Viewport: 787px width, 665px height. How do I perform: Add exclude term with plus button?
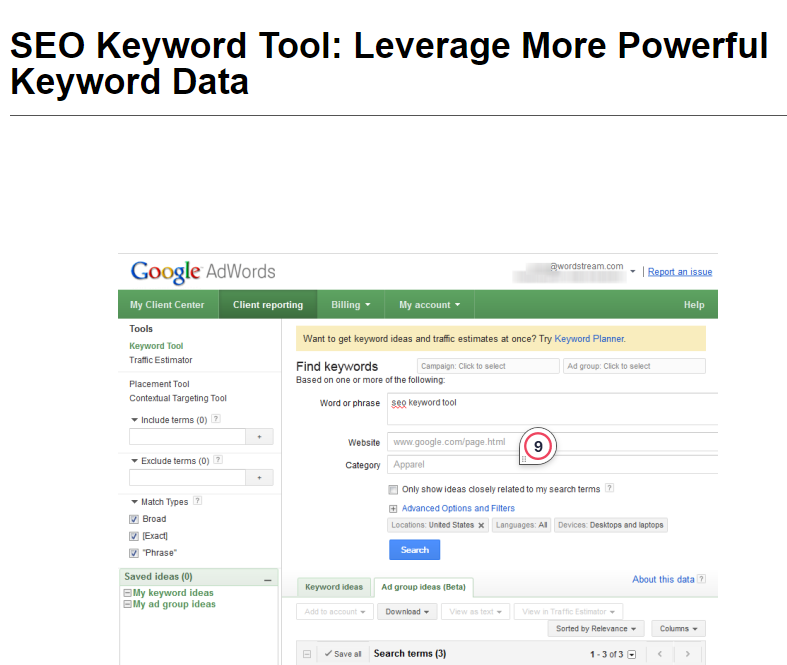(259, 477)
